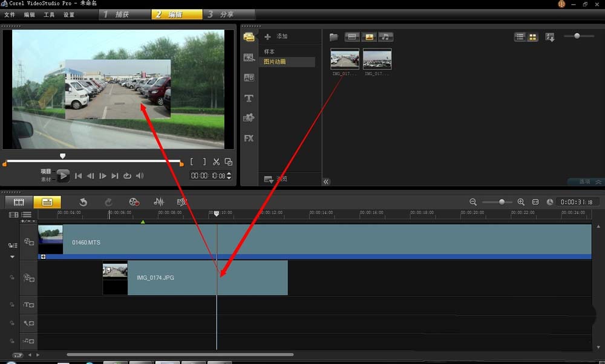Toggle showing audio files in library

(x=385, y=37)
